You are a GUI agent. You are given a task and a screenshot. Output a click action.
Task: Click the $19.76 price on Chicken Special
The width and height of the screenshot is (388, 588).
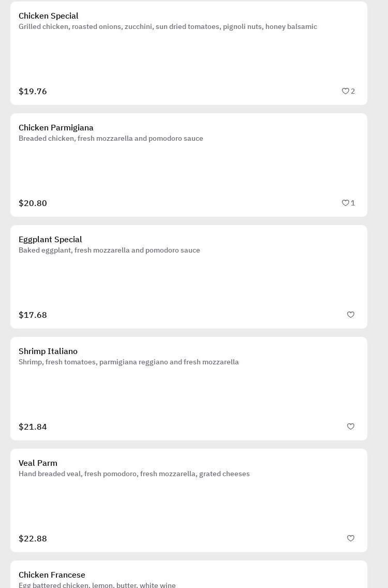pos(33,92)
